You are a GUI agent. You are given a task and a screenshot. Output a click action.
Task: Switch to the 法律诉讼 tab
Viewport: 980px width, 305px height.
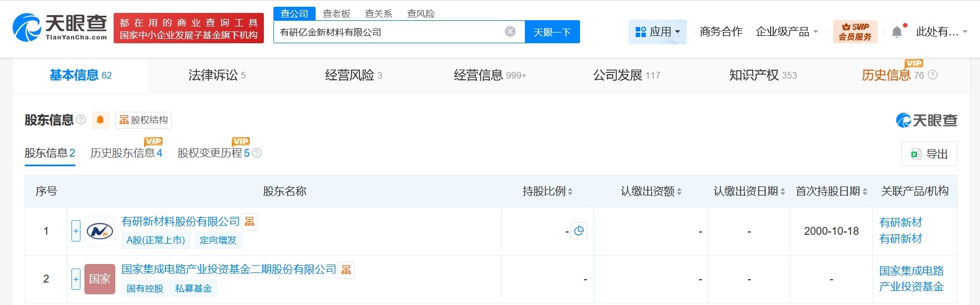[217, 75]
